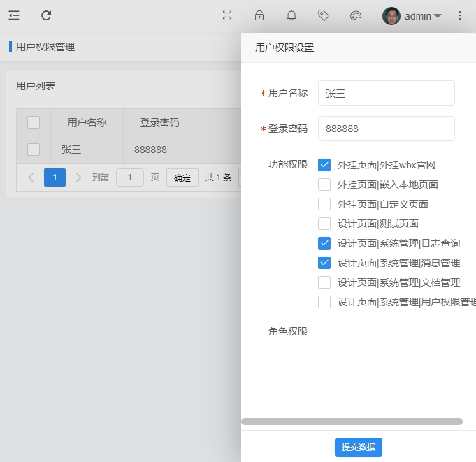This screenshot has width=476, height=462.
Task: Open the more options vertical dots menu
Action: (x=460, y=15)
